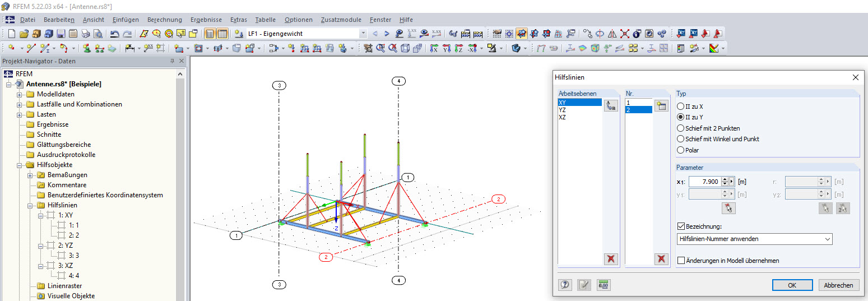Open the LF1 - Eigengewicht load case dropdown
Image resolution: width=868 pixels, height=301 pixels.
click(363, 34)
